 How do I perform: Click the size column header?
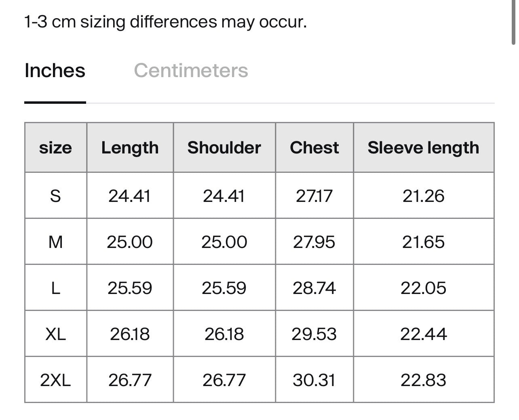(56, 148)
